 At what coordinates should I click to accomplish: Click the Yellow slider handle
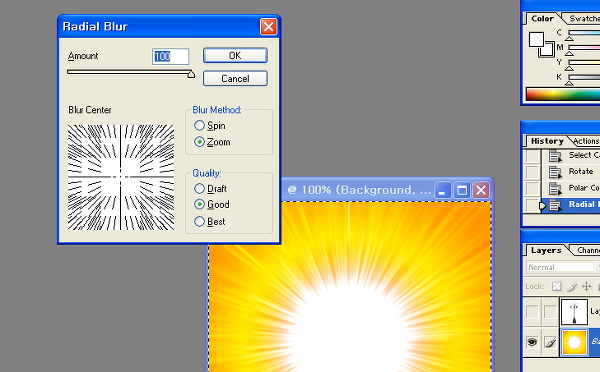tap(569, 68)
